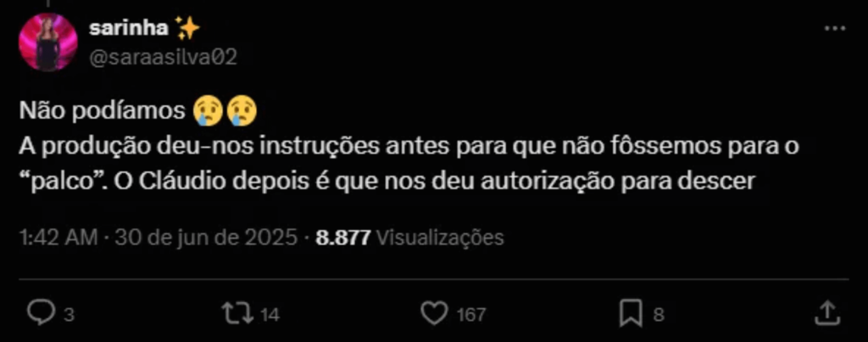868x342 pixels.
Task: Bookmark this tweet
Action: click(631, 314)
